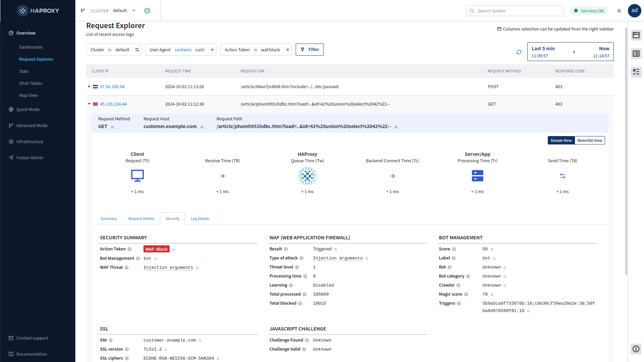Remove the User Agent filter
This screenshot has width=644, height=362.
tap(212, 50)
